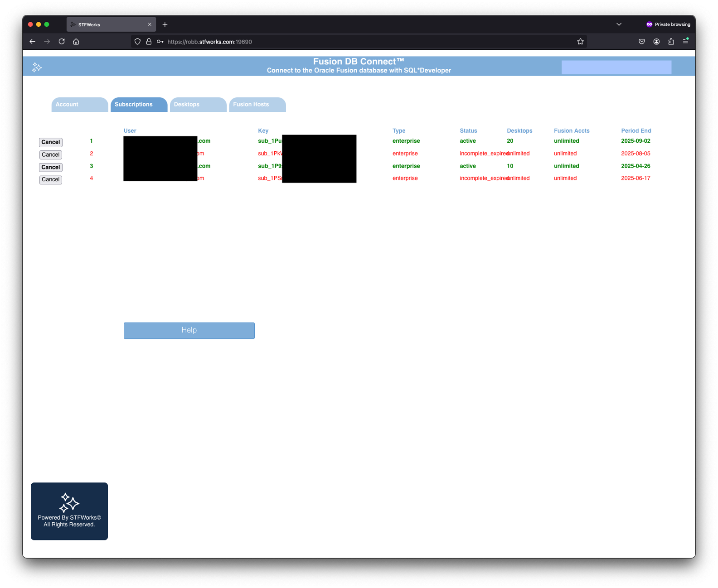Open a new browser tab
Viewport: 718px width, 588px height.
click(x=165, y=24)
